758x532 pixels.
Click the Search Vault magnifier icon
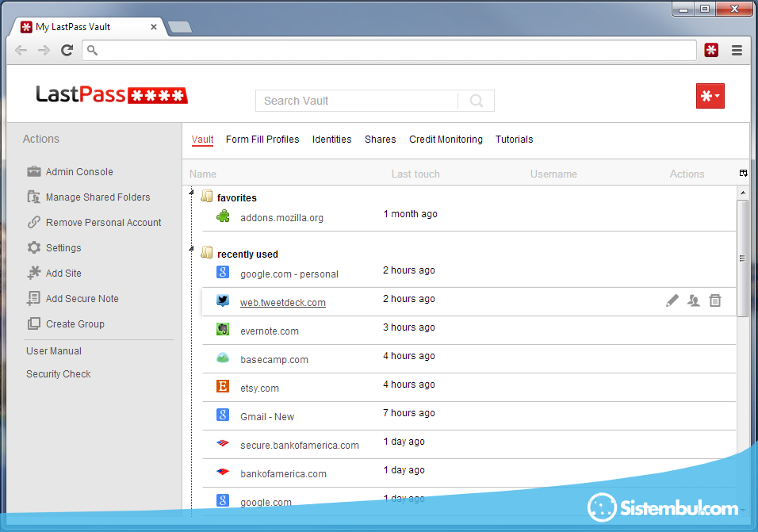tap(477, 101)
